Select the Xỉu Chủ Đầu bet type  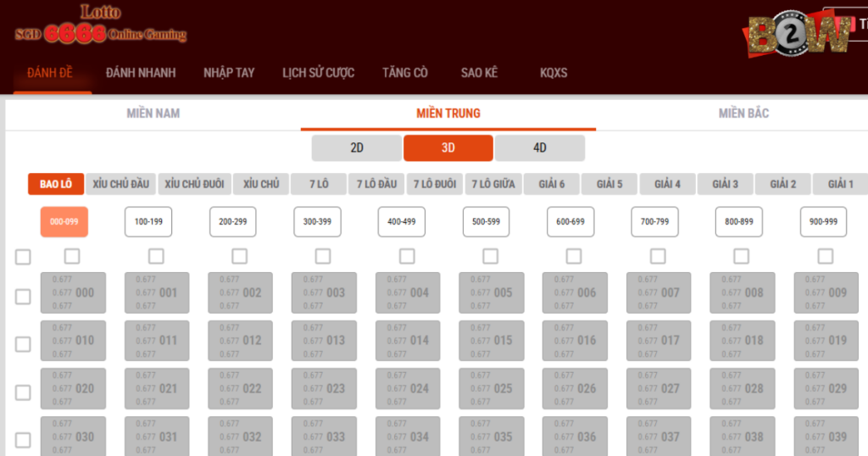click(121, 184)
